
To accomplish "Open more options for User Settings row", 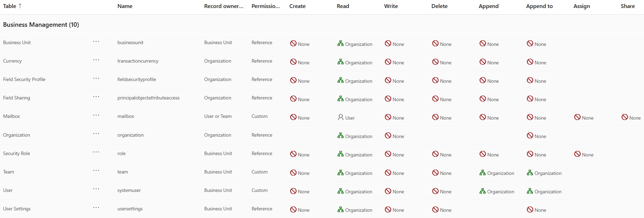I will pyautogui.click(x=96, y=208).
